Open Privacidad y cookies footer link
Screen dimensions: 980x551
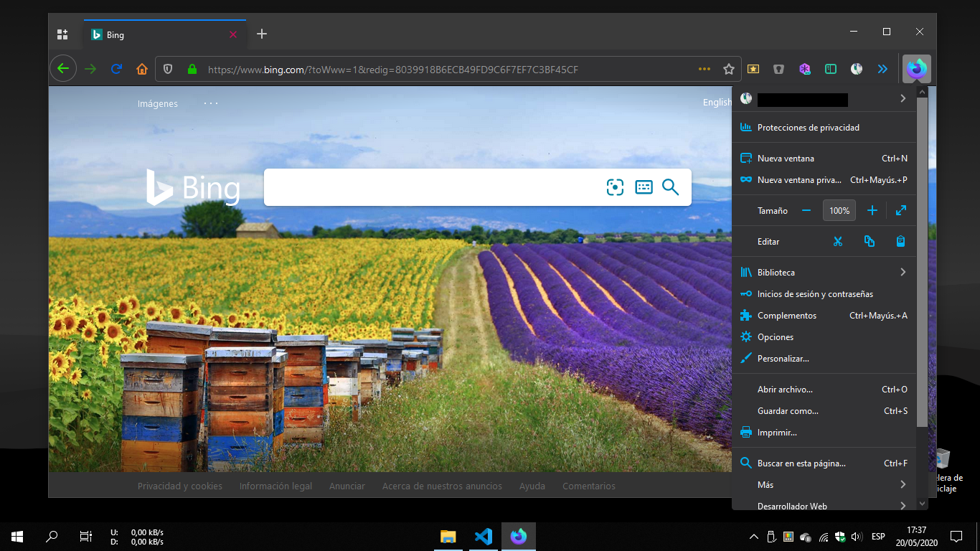(180, 486)
